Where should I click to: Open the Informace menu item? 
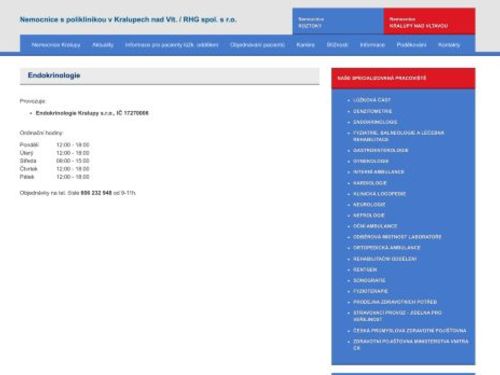(x=372, y=45)
